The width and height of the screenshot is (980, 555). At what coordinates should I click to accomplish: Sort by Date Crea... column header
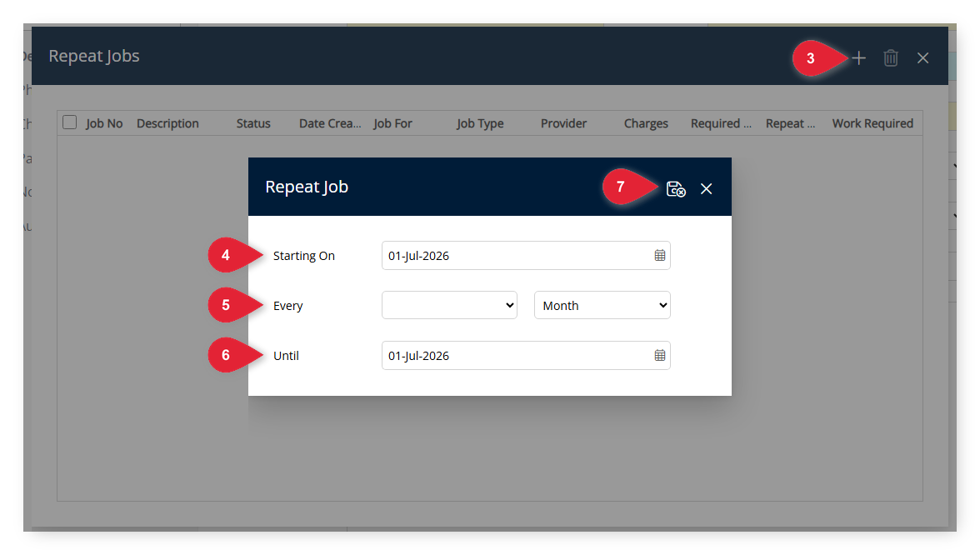330,123
